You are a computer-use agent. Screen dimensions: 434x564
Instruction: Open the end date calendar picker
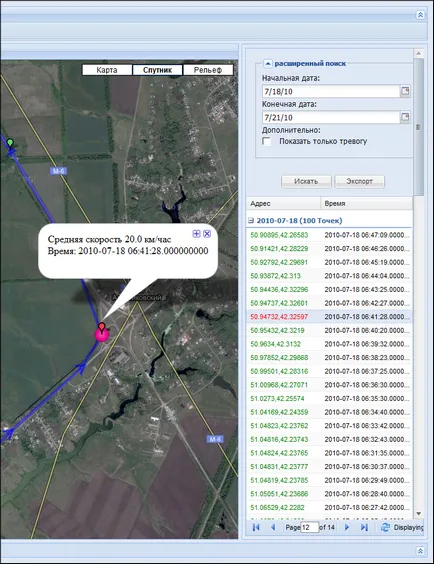[x=405, y=117]
